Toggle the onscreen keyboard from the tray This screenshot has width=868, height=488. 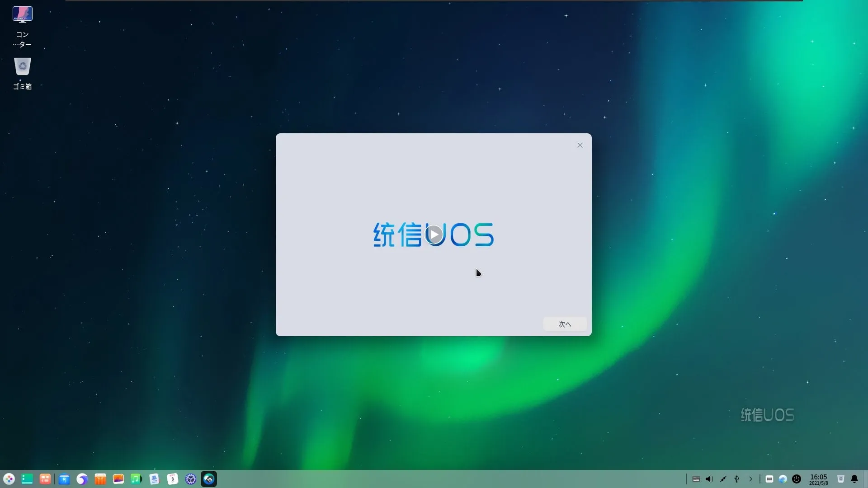coord(769,479)
